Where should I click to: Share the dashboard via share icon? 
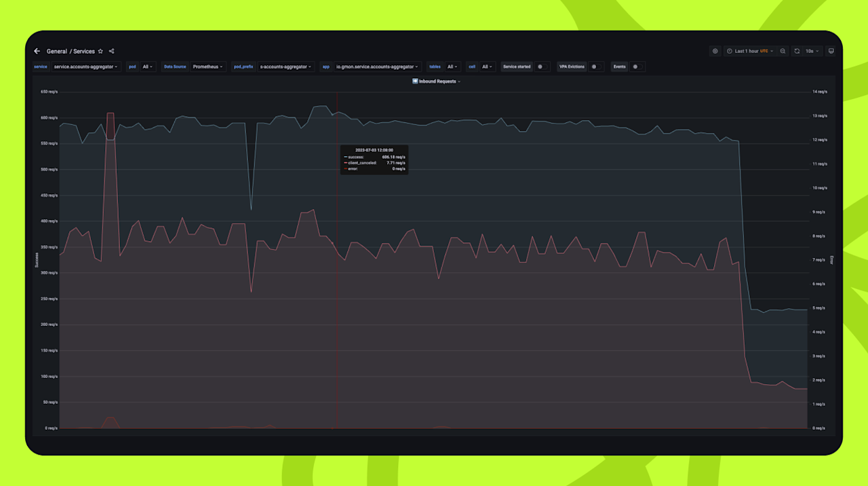[112, 51]
